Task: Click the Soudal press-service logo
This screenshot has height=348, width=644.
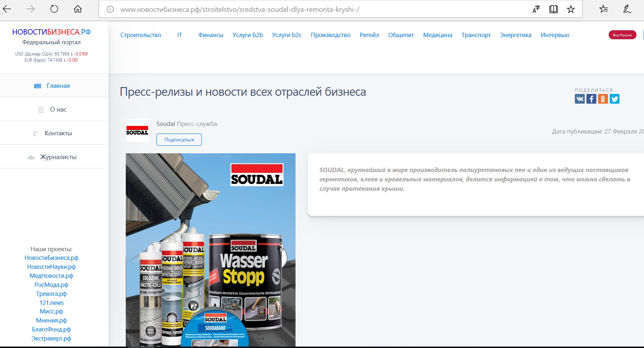Action: [x=137, y=130]
